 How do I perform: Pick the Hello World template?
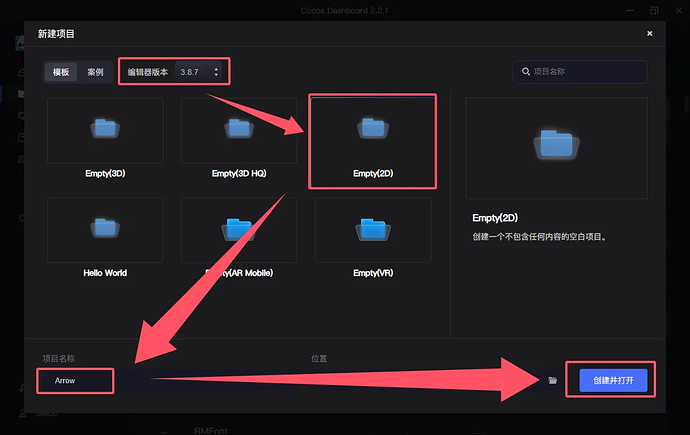point(105,230)
